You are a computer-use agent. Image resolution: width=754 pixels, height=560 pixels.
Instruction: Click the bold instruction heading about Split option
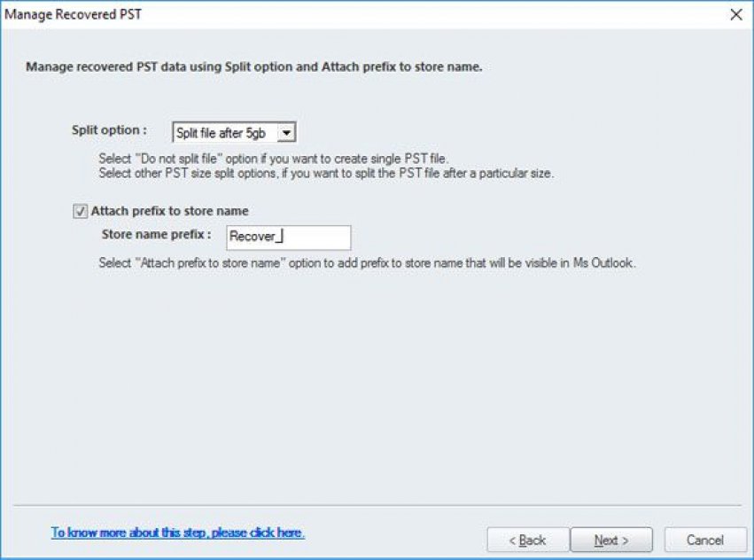[x=254, y=66]
